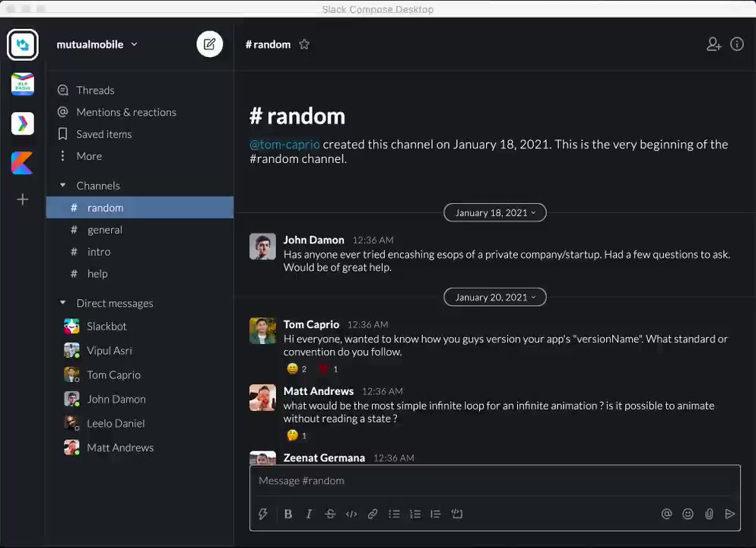Click the Message #random input field

tap(494, 480)
